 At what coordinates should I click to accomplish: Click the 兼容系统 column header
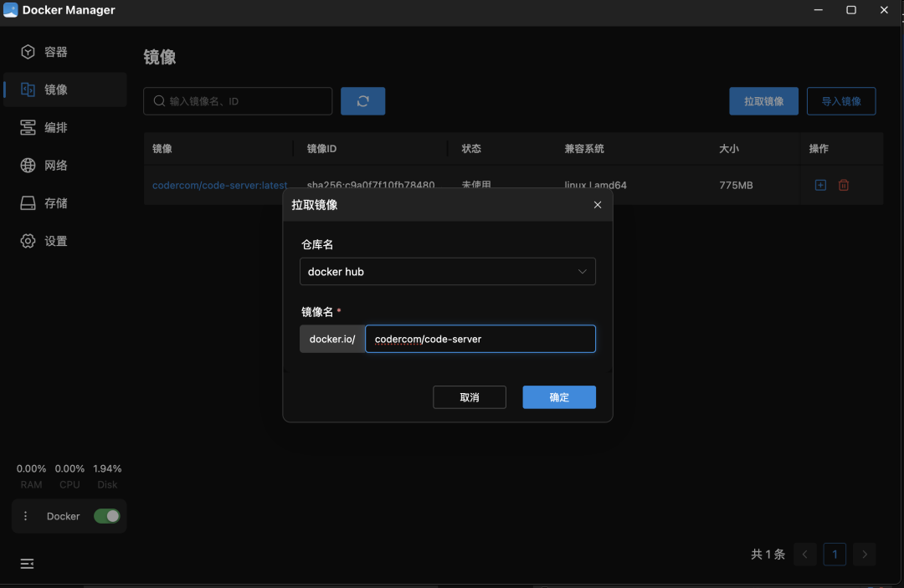(584, 149)
